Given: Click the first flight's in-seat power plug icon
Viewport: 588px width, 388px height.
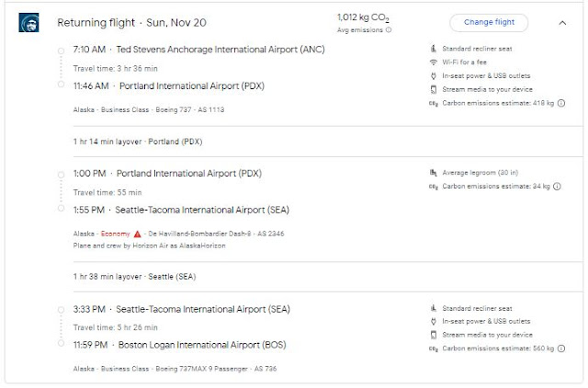Looking at the screenshot, I should point(433,75).
